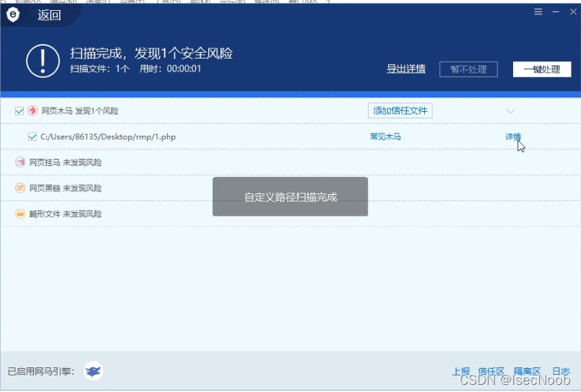The height and width of the screenshot is (392, 581).
Task: Click the 网页木马 发现1个风险 label
Action: pos(79,110)
